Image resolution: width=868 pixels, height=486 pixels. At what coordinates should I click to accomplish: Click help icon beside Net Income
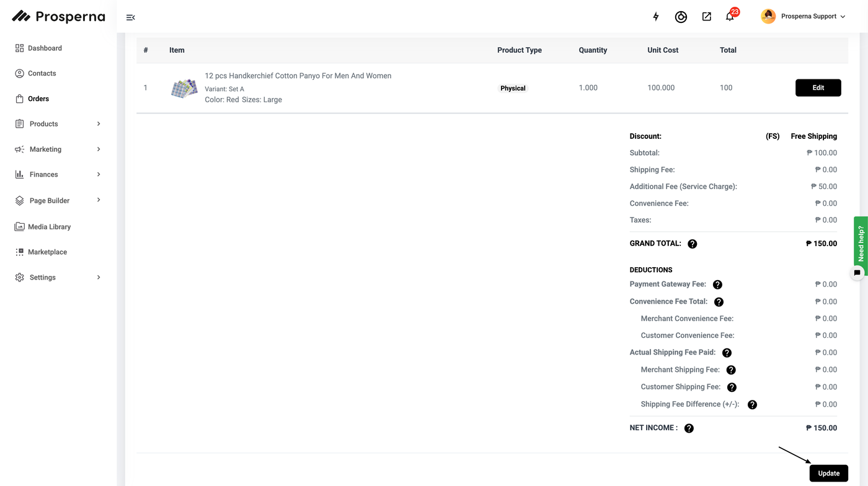[x=689, y=428]
